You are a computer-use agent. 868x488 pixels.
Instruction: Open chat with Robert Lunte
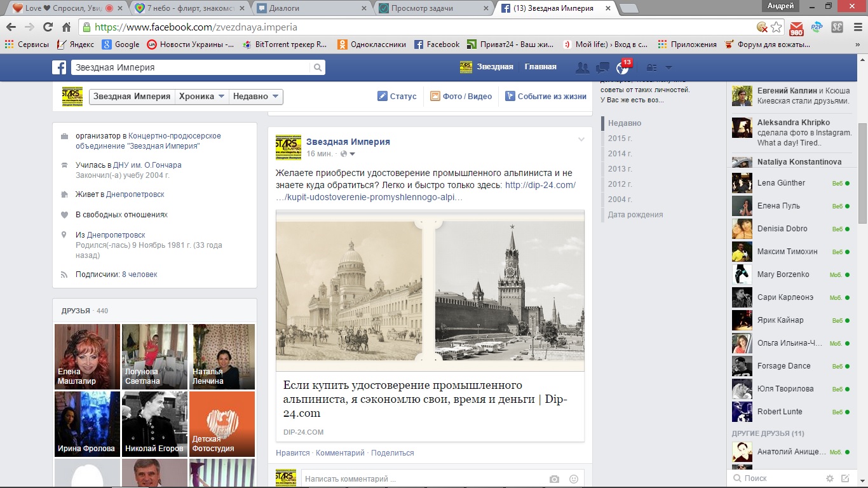(792, 412)
